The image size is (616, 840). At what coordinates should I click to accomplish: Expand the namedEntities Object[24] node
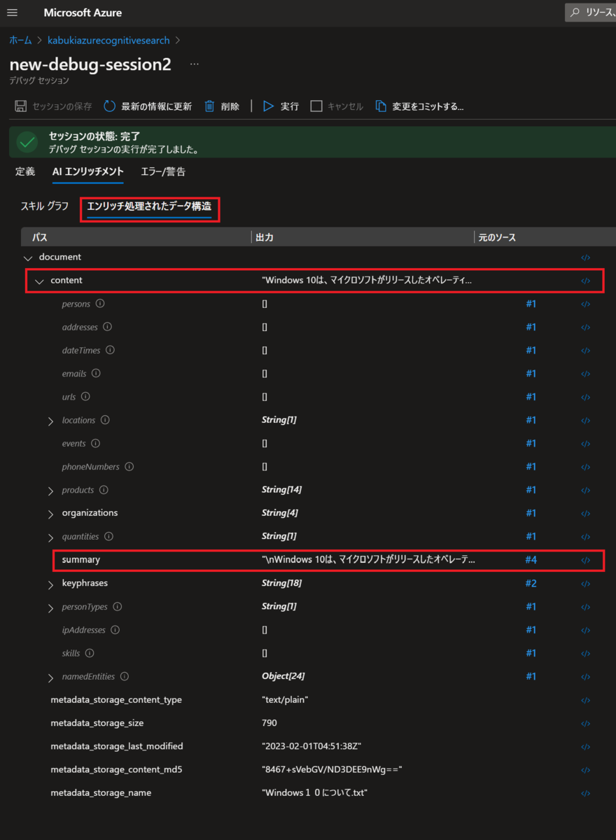click(50, 676)
